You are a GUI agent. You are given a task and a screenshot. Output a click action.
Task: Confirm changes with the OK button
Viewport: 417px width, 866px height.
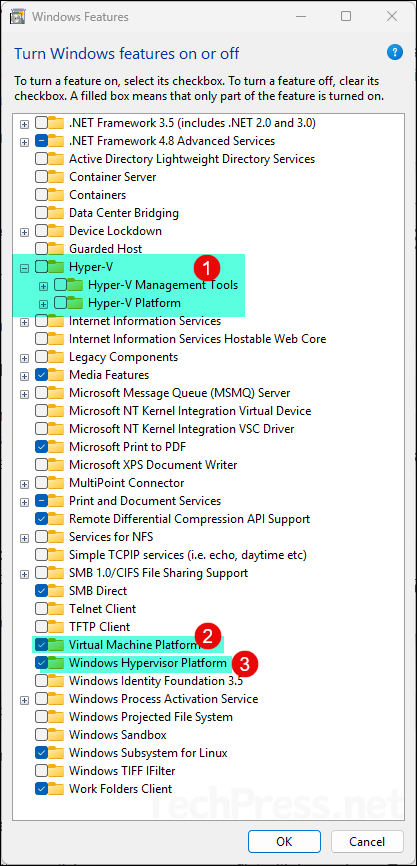(x=284, y=841)
